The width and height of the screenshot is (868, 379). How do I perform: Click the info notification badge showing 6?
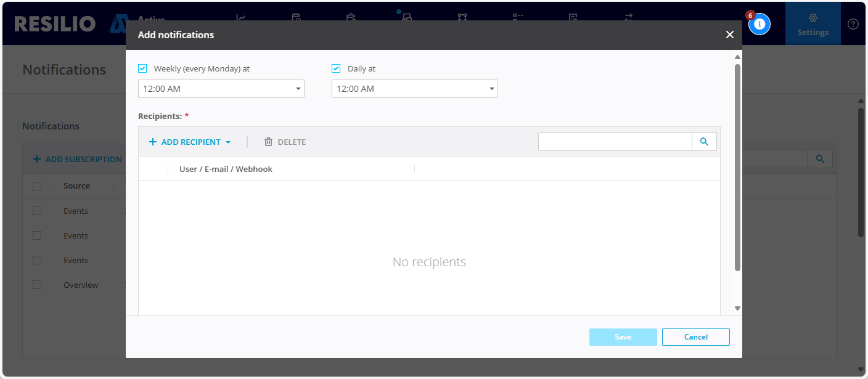(759, 23)
